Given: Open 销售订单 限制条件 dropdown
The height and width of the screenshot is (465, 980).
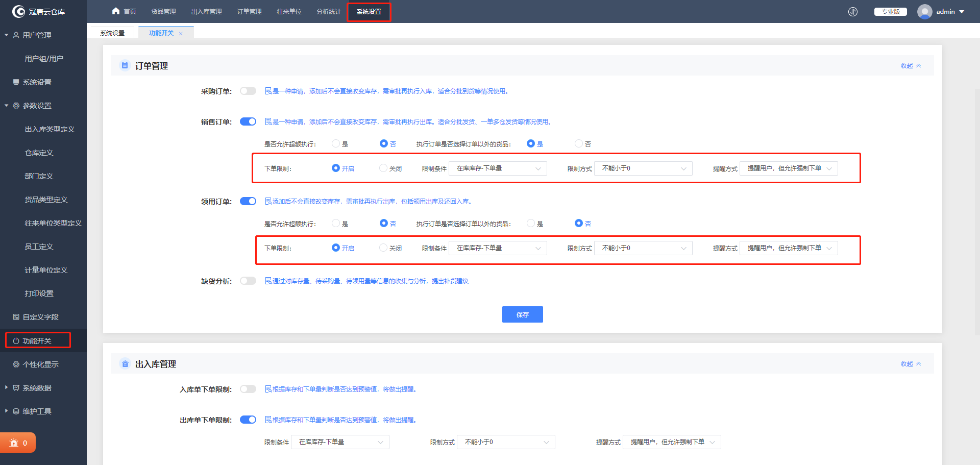Looking at the screenshot, I should click(x=498, y=168).
